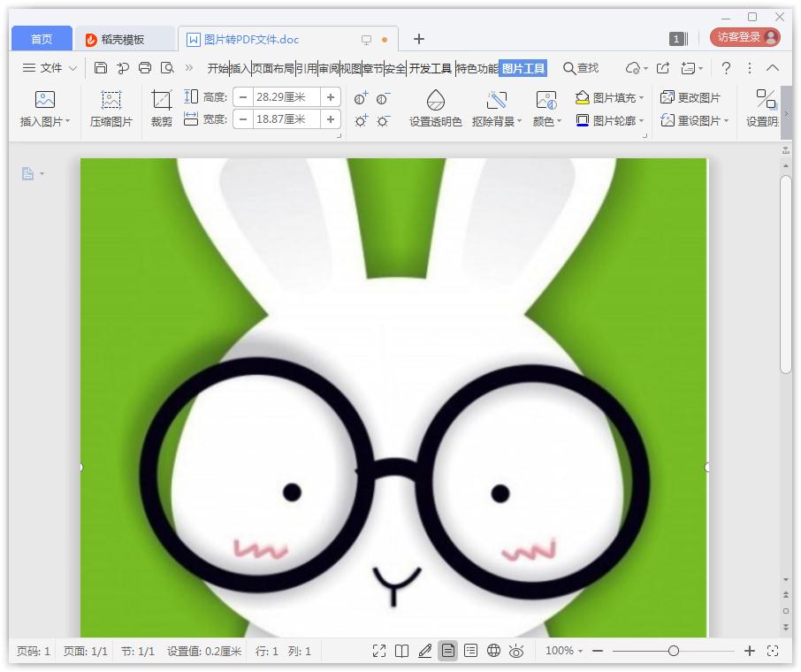Switch to the 图片工具 ribbon tab
Screen dimensions: 801x672
coord(522,67)
